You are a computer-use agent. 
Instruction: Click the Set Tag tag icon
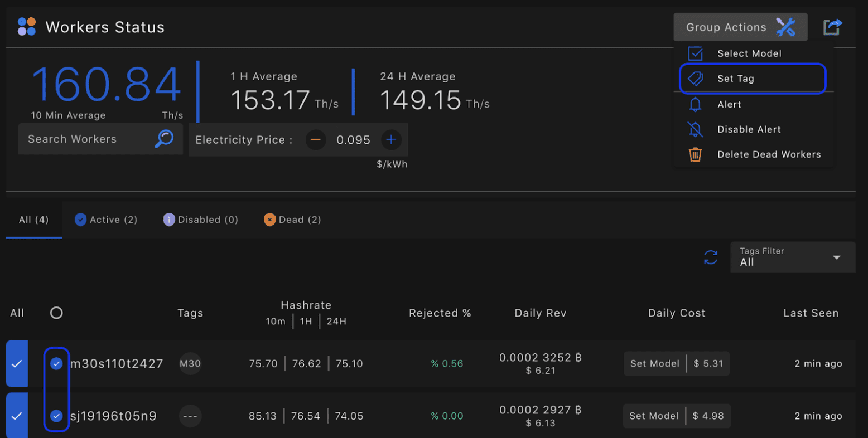[x=696, y=79]
